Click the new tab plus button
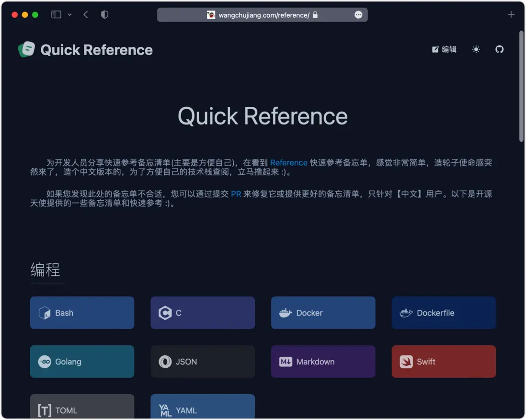The width and height of the screenshot is (526, 420). [x=511, y=14]
